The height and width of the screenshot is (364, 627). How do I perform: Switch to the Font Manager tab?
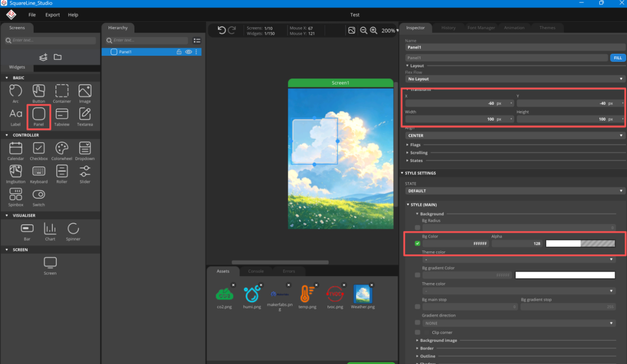tap(481, 28)
